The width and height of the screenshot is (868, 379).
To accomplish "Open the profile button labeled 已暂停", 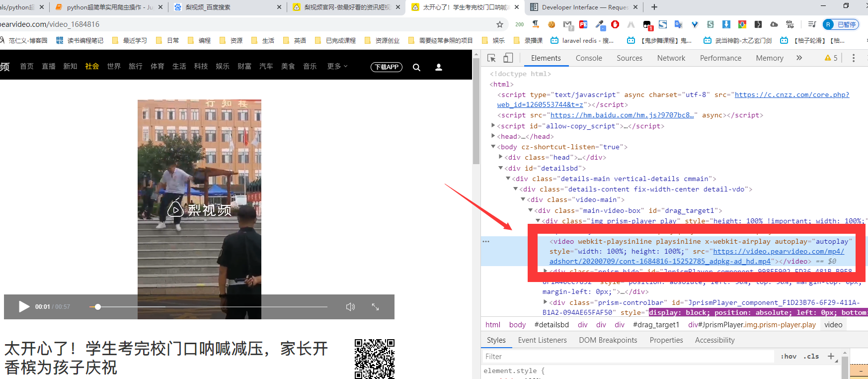I will click(841, 24).
